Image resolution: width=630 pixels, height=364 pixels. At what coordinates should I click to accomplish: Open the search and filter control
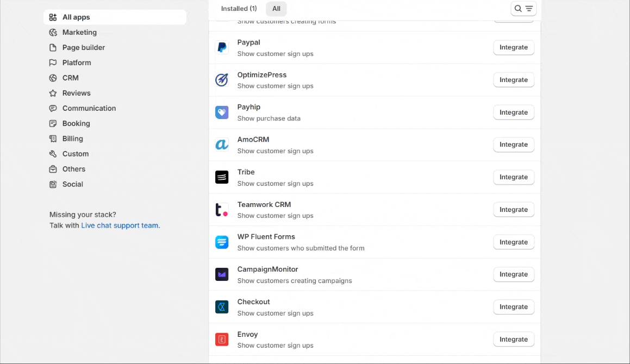(523, 9)
